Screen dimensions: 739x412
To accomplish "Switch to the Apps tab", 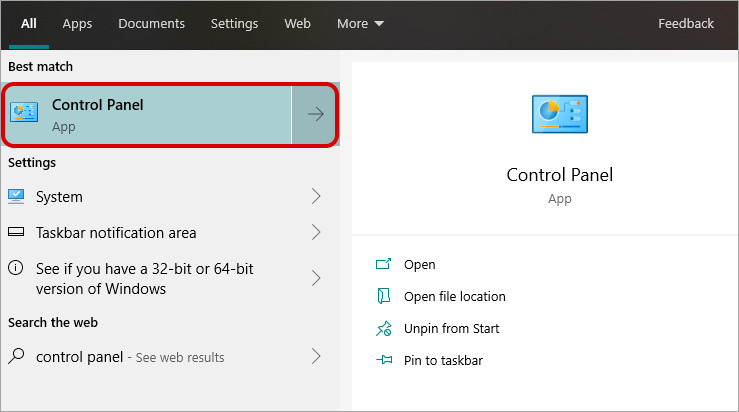I will coord(77,24).
